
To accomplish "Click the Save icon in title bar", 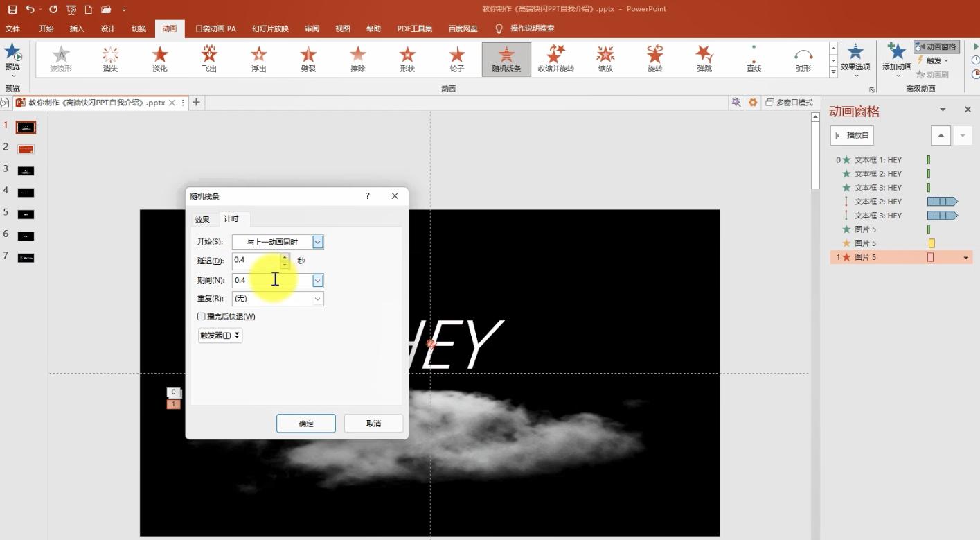I will tap(12, 9).
